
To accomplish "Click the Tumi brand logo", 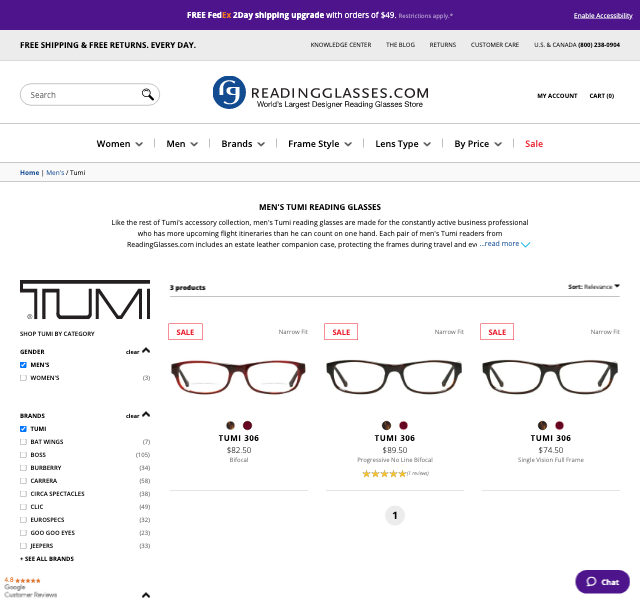I will (85, 299).
